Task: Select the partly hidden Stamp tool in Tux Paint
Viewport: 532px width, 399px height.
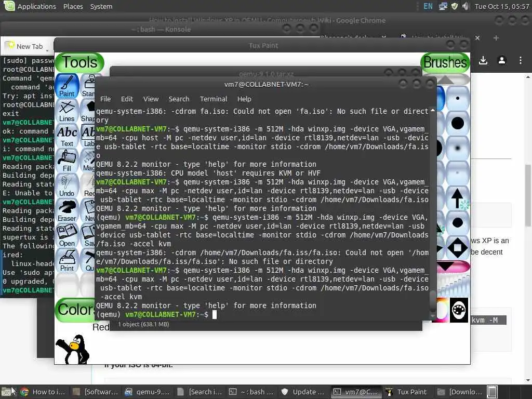Action: click(x=87, y=86)
